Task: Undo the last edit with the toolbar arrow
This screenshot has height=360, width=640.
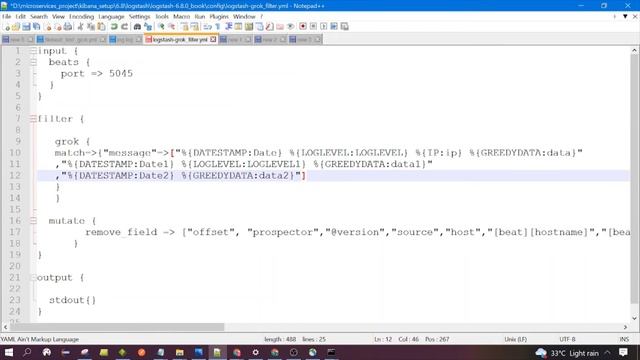Action: pyautogui.click(x=114, y=27)
